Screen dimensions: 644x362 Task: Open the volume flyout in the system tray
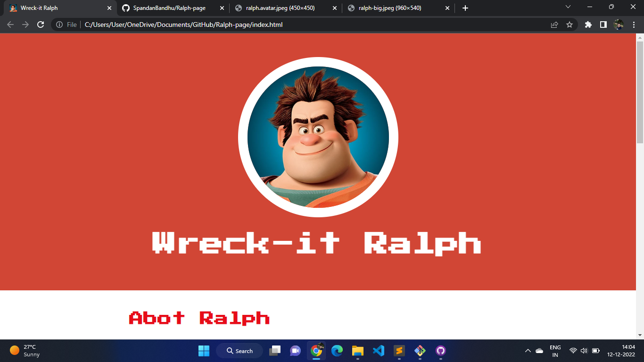pos(583,351)
